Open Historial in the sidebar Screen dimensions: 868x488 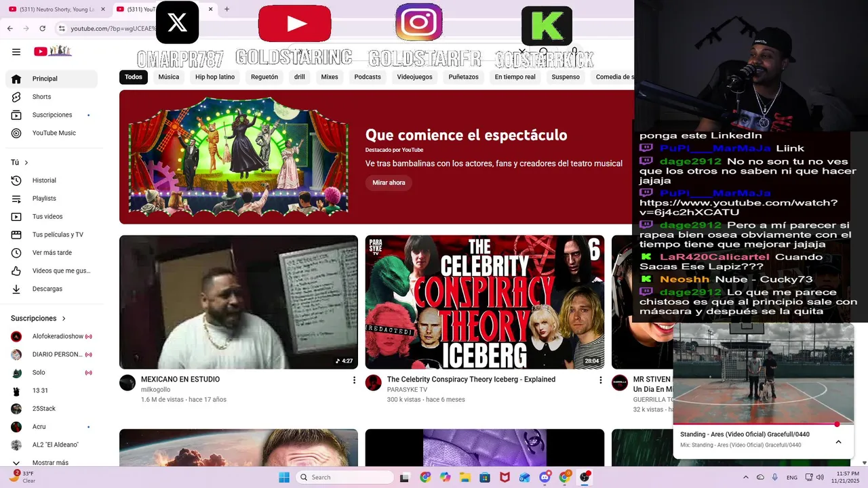52,180
